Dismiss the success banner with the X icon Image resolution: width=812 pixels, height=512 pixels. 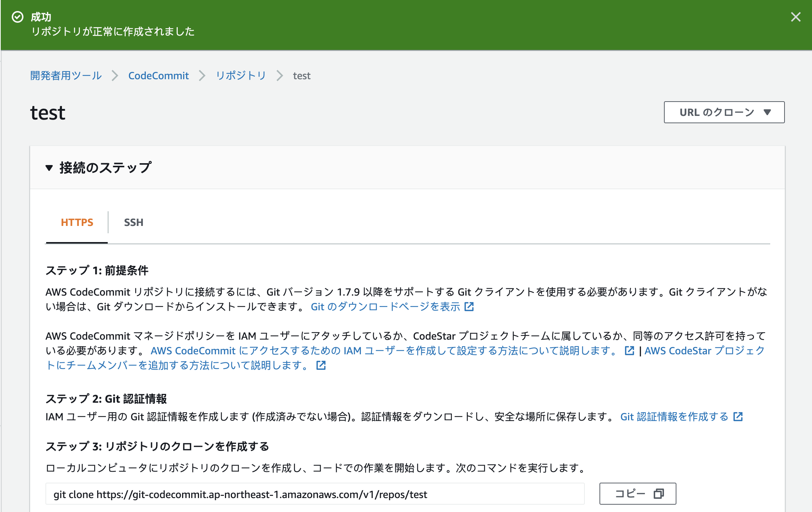click(796, 17)
